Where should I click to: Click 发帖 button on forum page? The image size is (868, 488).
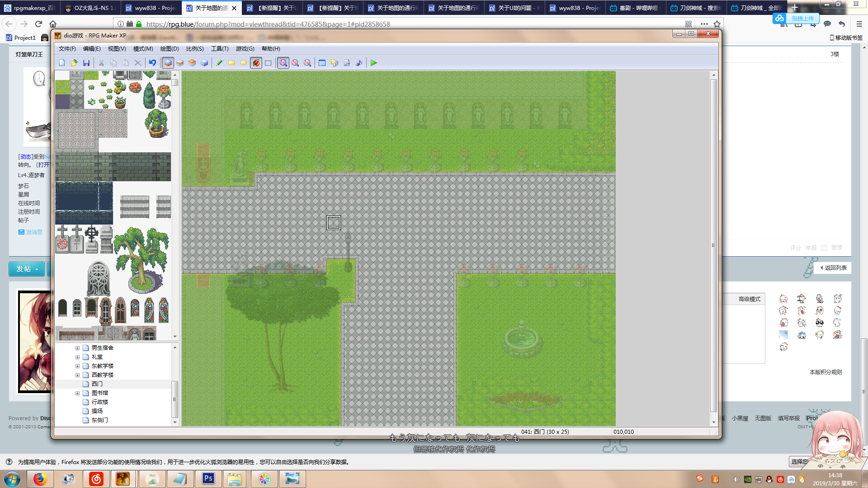pyautogui.click(x=27, y=269)
